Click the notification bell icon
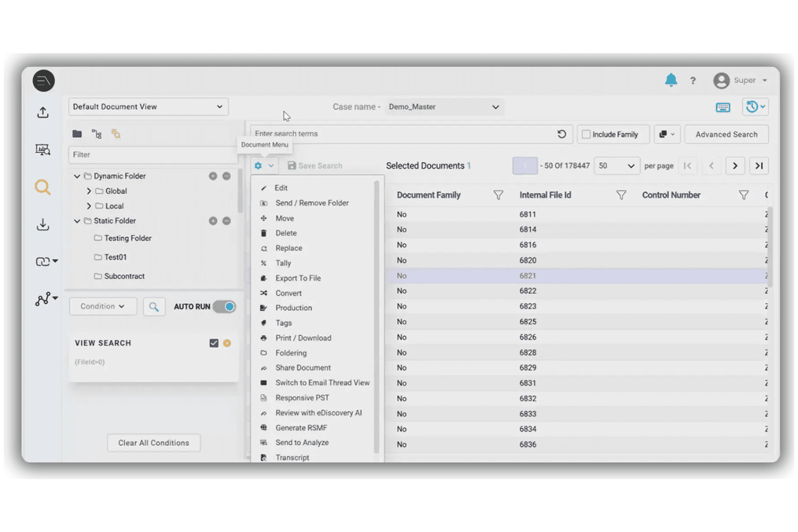This screenshot has height=532, width=798. [671, 80]
